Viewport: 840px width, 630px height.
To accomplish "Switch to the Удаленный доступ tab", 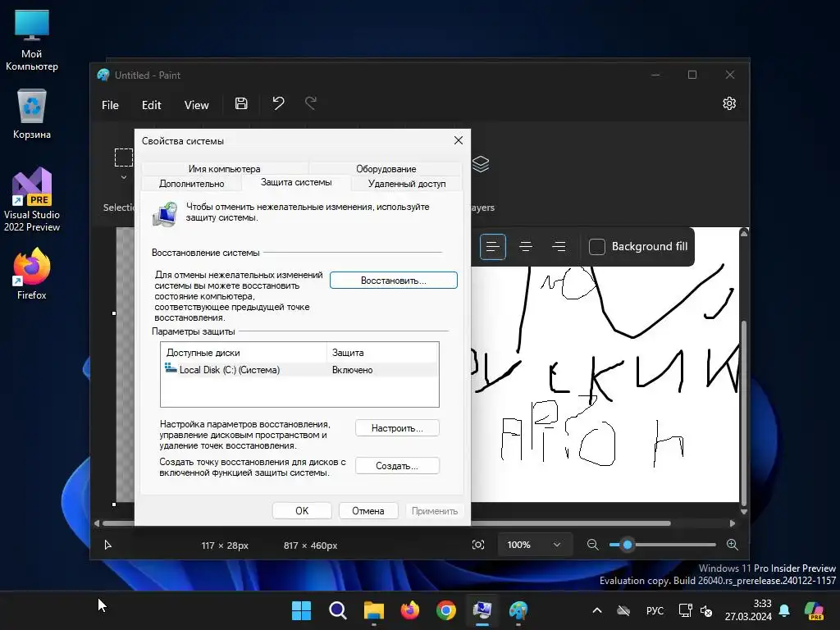I will 407,183.
